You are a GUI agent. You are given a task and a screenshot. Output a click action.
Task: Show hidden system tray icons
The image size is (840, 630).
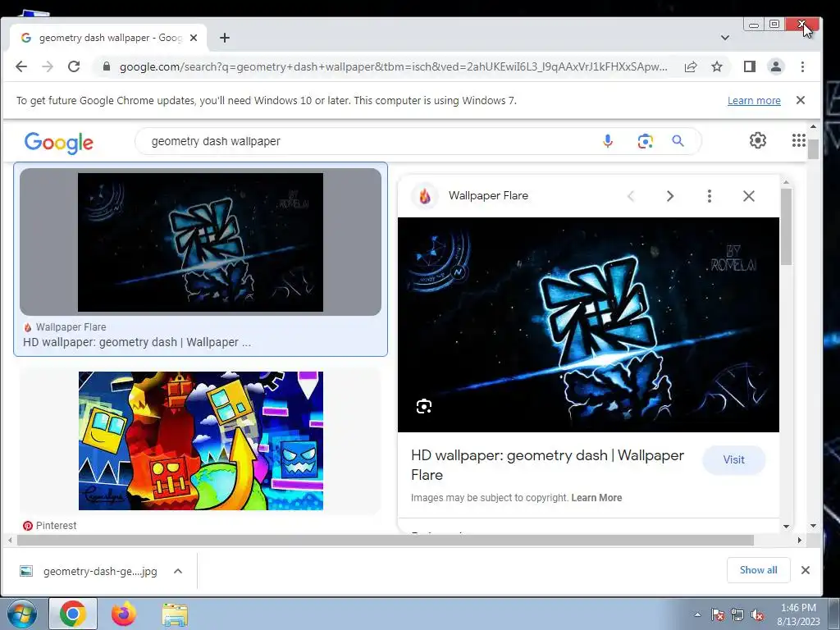(x=697, y=614)
